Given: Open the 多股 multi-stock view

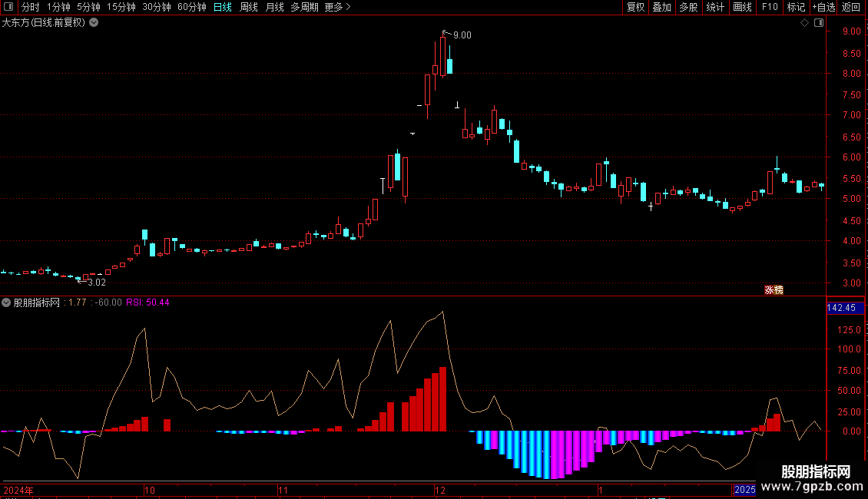Looking at the screenshot, I should [x=688, y=7].
